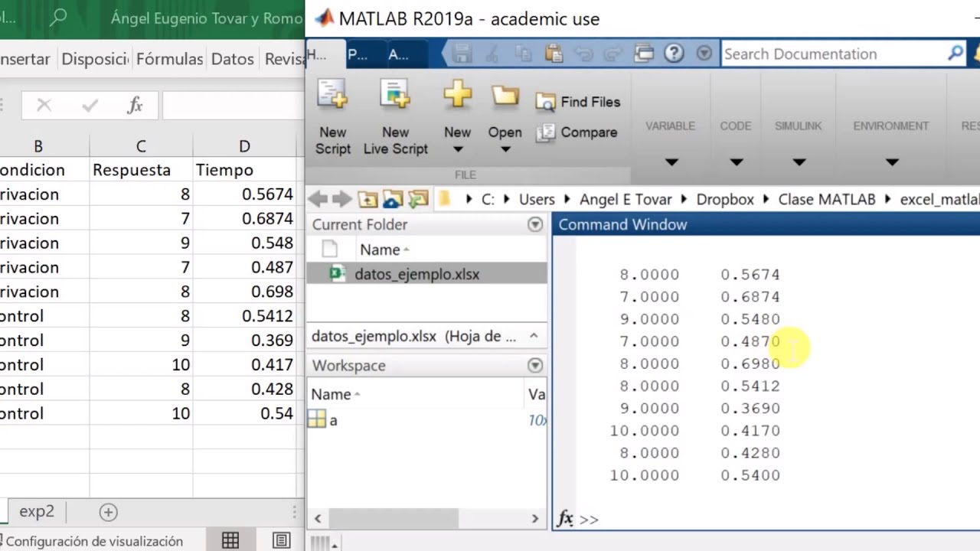Click Excel formula bar confirm checkmark

pos(90,106)
